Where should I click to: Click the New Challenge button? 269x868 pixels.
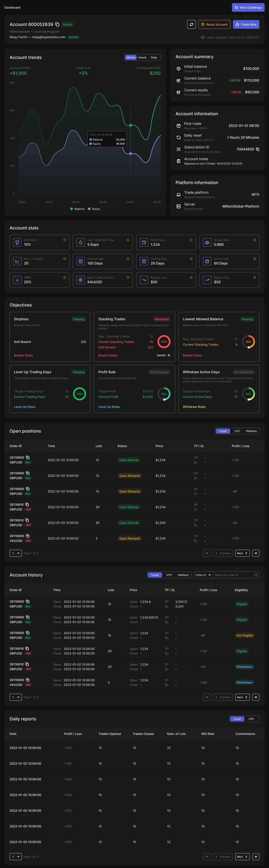[248, 7]
